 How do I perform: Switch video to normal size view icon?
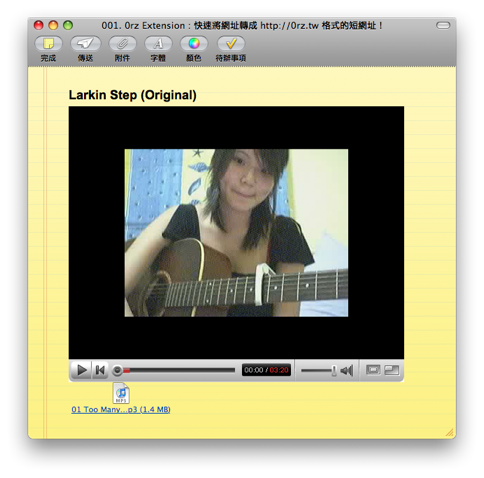coord(373,370)
